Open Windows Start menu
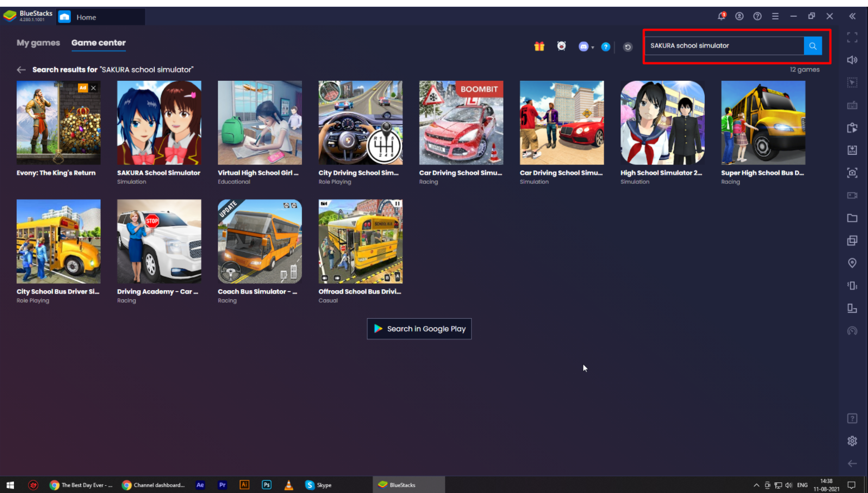This screenshot has height=493, width=868. tap(10, 485)
